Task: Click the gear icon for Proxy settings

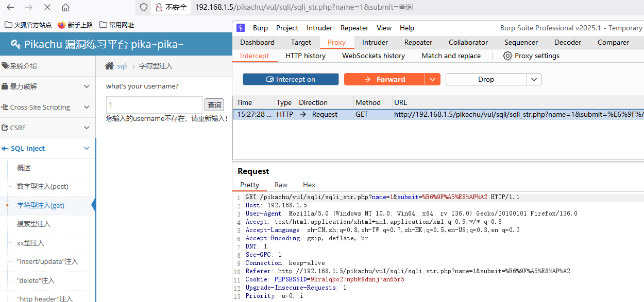Action: point(507,56)
